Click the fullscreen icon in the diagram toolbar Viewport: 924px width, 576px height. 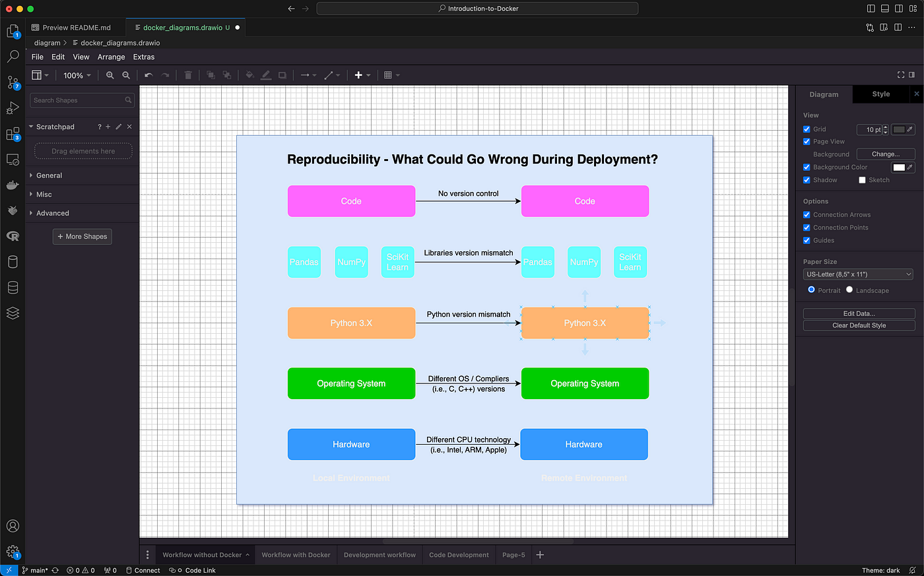click(901, 75)
